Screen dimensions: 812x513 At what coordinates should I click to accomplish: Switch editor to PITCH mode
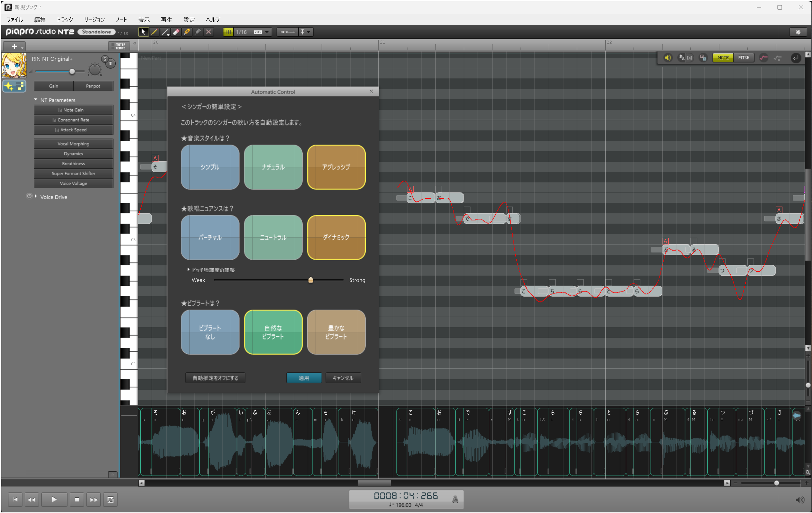click(x=743, y=58)
